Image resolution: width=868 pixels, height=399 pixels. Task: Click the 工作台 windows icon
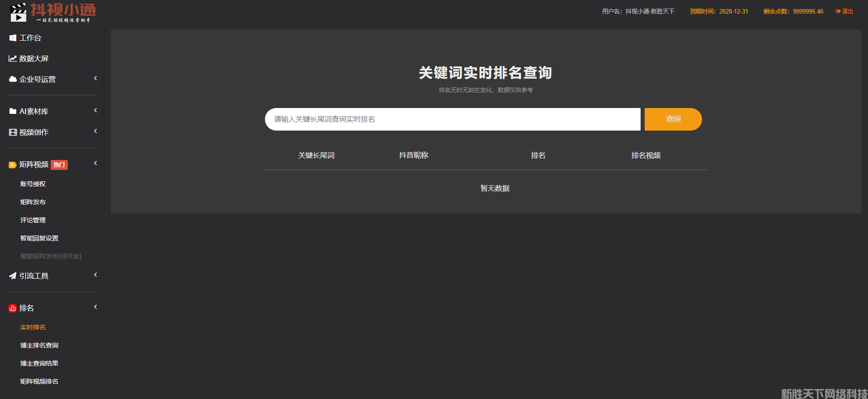point(13,38)
